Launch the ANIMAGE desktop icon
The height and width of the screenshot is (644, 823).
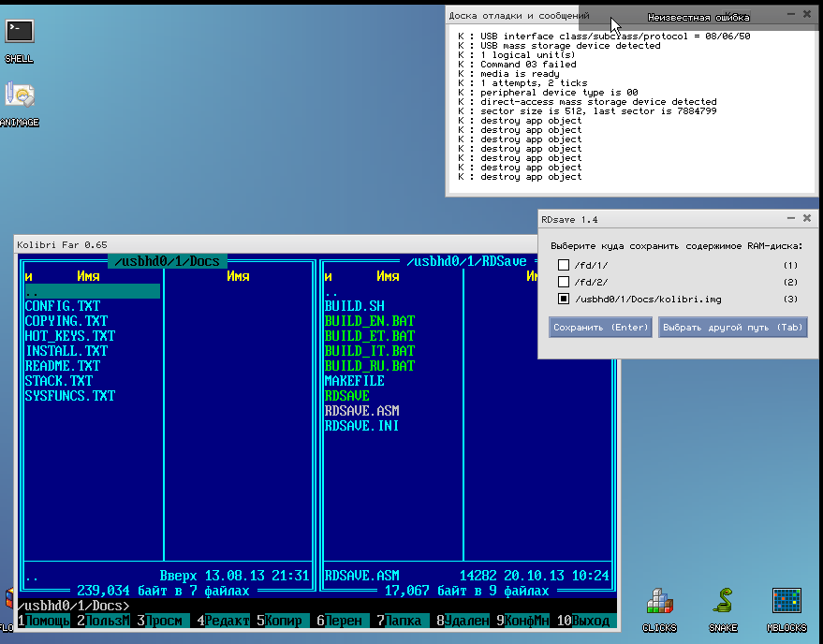click(19, 97)
